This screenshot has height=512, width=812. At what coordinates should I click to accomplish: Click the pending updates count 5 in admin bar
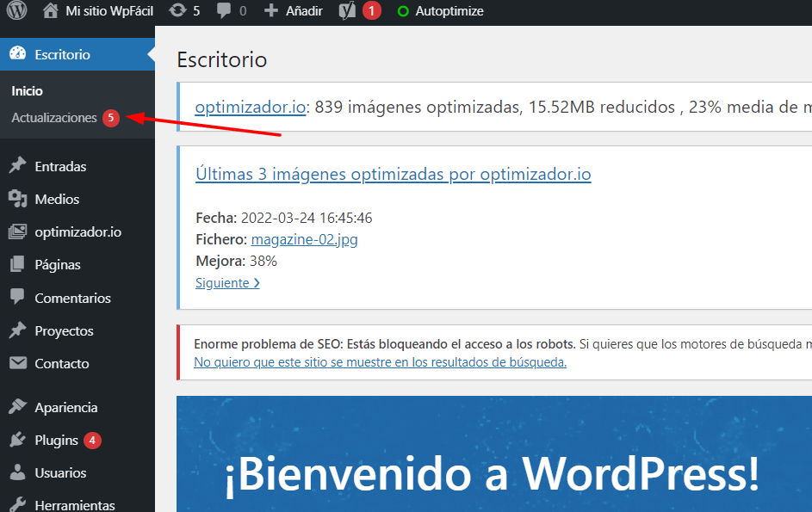(x=196, y=11)
